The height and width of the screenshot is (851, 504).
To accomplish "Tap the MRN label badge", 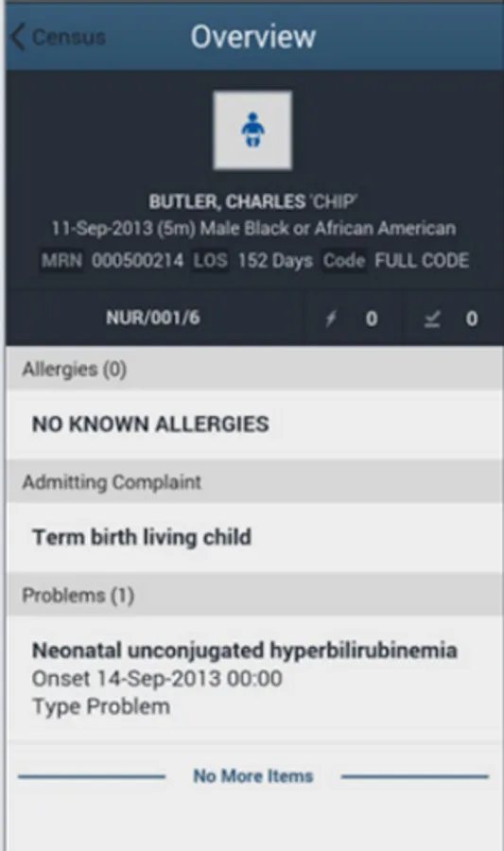I will (x=62, y=261).
